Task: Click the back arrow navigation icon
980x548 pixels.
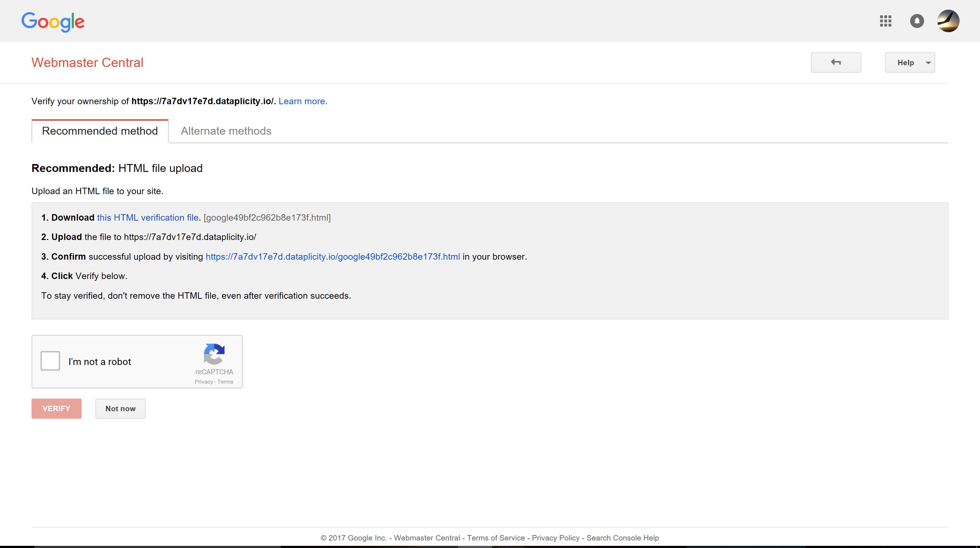Action: pyautogui.click(x=836, y=62)
